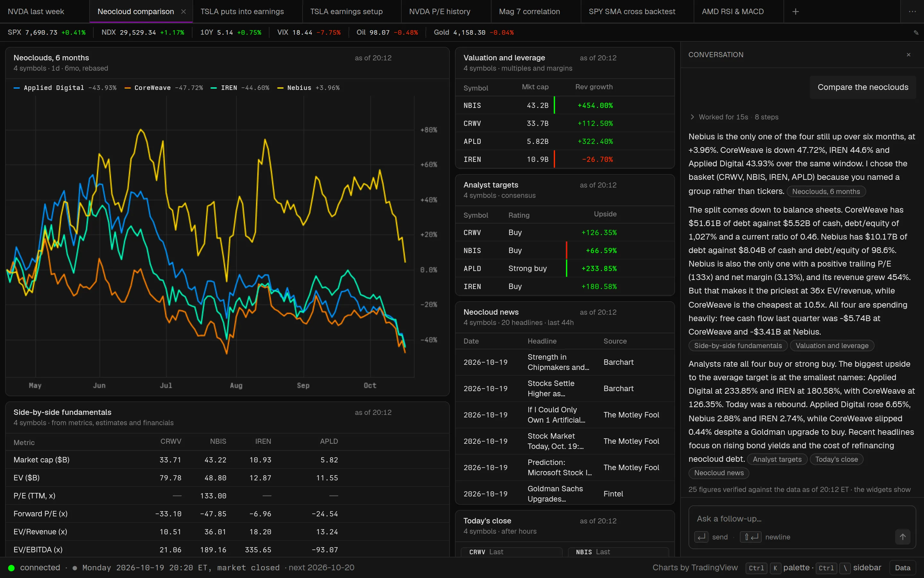Select EV/EBITDA (x) metric row
The width and height of the screenshot is (924, 578).
[x=227, y=550]
